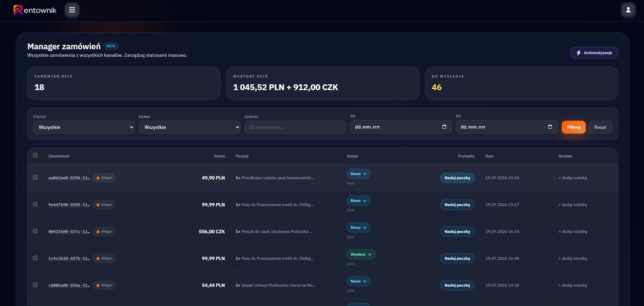The height and width of the screenshot is (306, 644).
Task: Open the calendar picker in the DO date field
Action: 550,127
